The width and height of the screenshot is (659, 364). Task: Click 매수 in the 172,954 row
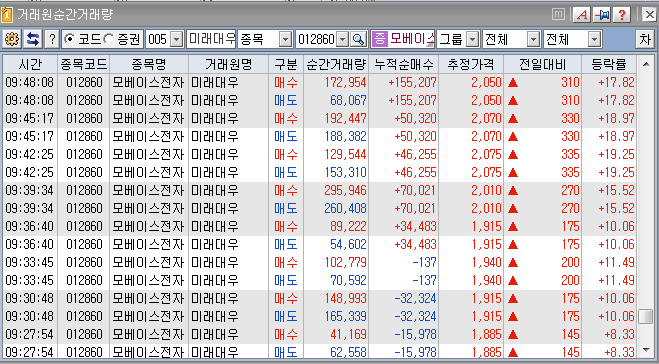[286, 82]
